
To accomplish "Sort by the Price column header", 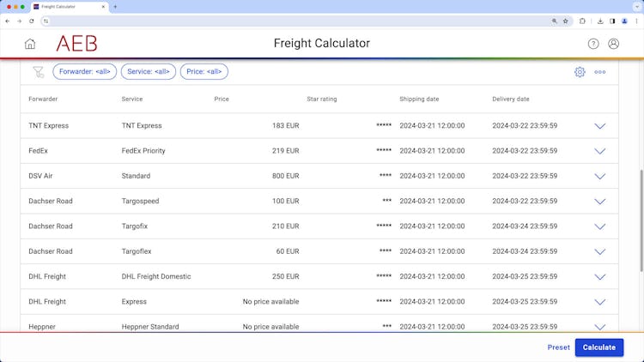I will click(222, 99).
